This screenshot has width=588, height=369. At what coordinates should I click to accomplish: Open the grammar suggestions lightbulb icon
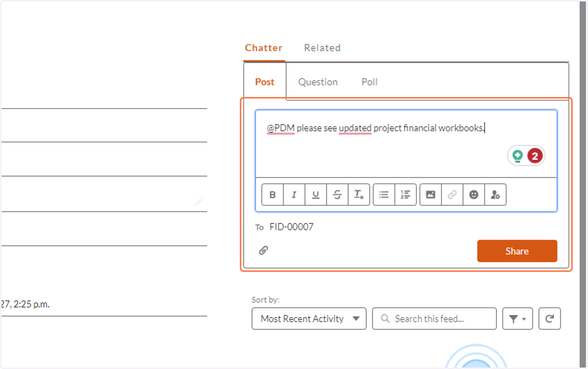pyautogui.click(x=517, y=156)
